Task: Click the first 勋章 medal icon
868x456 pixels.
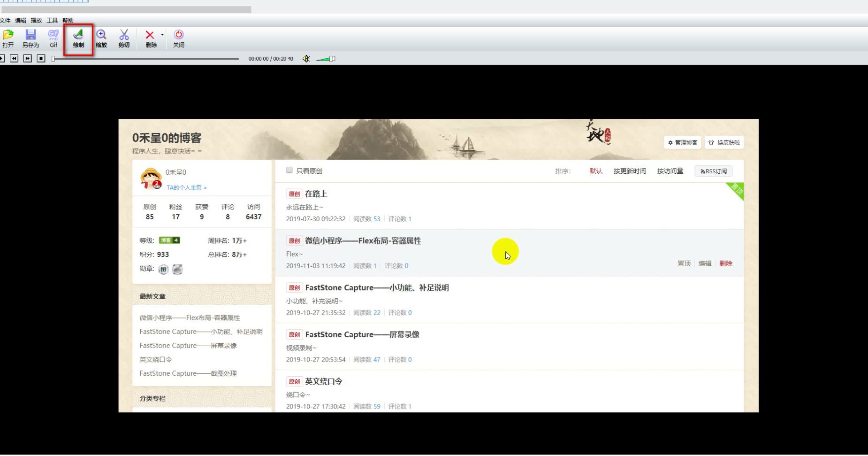Action: pos(163,269)
